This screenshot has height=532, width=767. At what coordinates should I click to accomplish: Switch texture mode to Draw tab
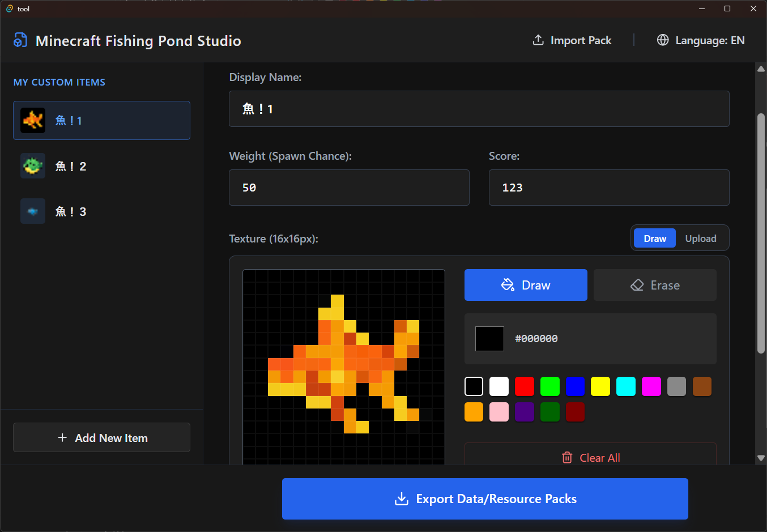coord(655,239)
